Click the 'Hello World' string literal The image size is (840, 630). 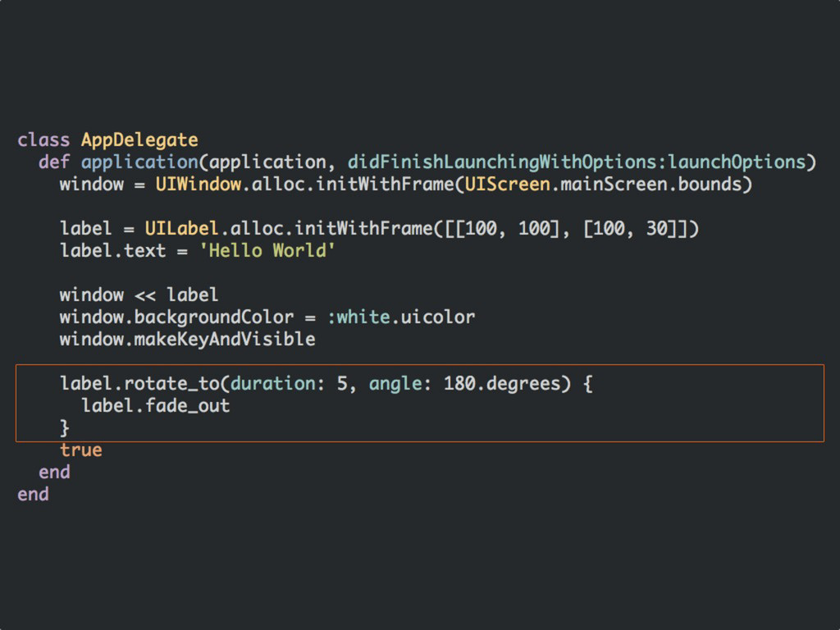(267, 251)
